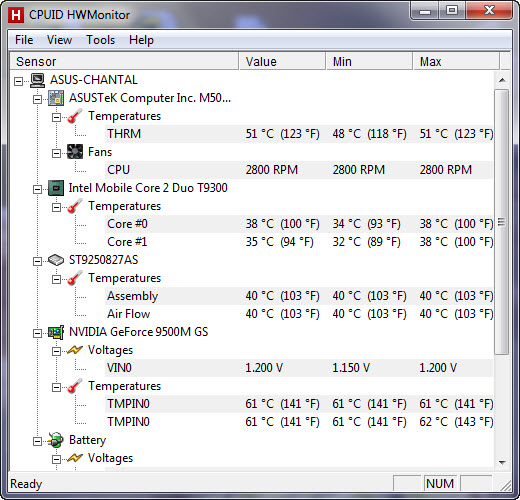Screen dimensions: 520x500
Task: Click the Intel Mobile Core 2 Duo T9300 label
Action: coord(148,188)
